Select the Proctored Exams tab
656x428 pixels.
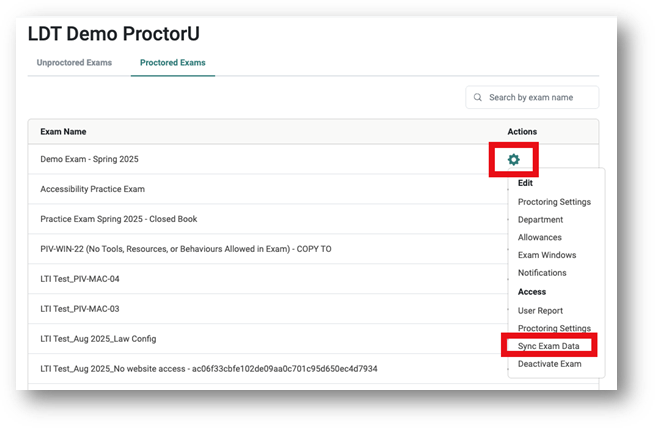[x=172, y=63]
